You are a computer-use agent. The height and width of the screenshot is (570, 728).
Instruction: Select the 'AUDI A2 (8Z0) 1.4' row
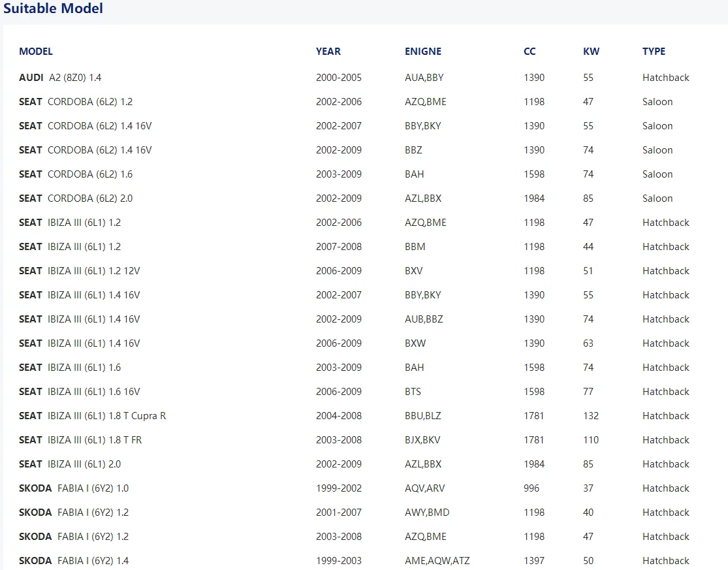pyautogui.click(x=355, y=78)
